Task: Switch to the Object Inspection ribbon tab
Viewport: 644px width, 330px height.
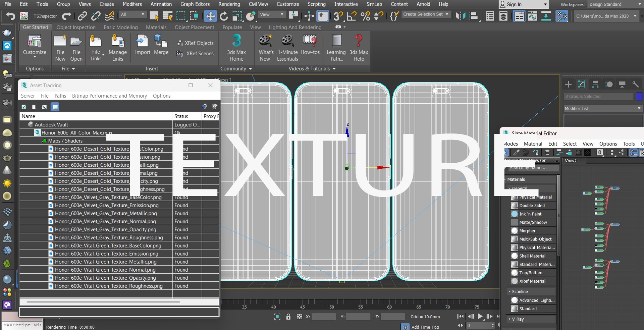Action: tap(76, 27)
